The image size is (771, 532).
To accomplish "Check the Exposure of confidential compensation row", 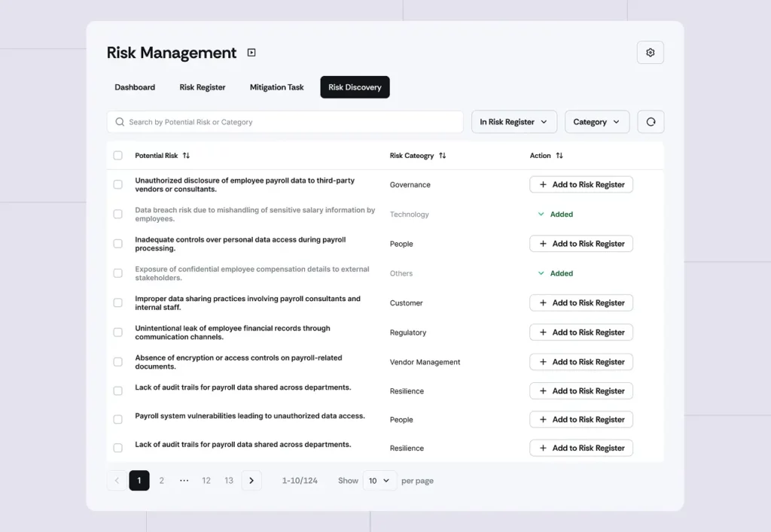I will (118, 273).
